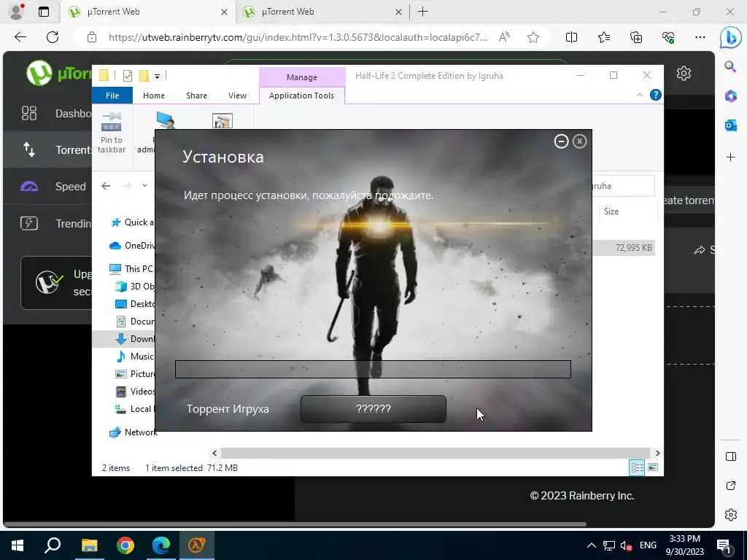Open the Home ribbon tab
The image size is (747, 560).
153,96
